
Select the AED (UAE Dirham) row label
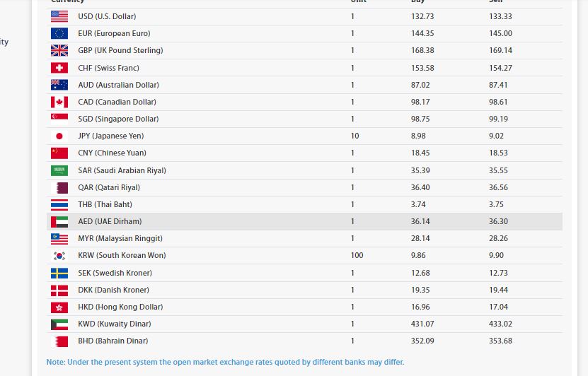pos(110,221)
